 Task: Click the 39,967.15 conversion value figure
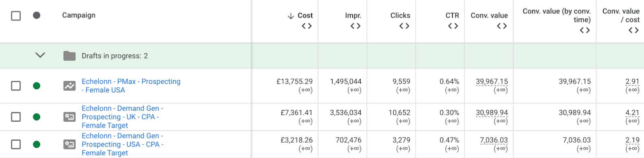tap(492, 81)
